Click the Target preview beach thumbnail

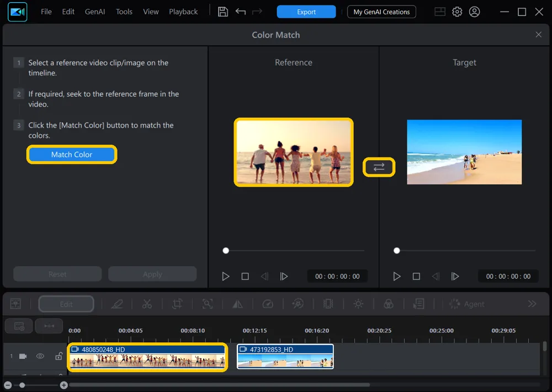[464, 152]
